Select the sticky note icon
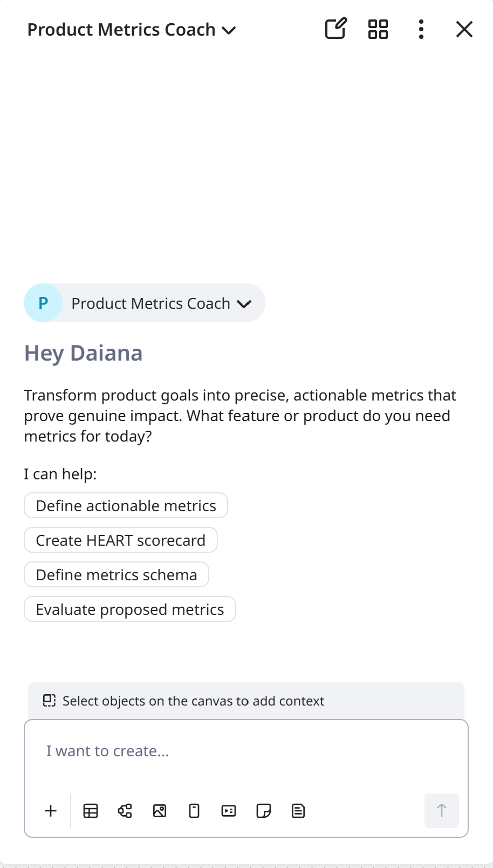This screenshot has height=868, width=493. (x=263, y=811)
